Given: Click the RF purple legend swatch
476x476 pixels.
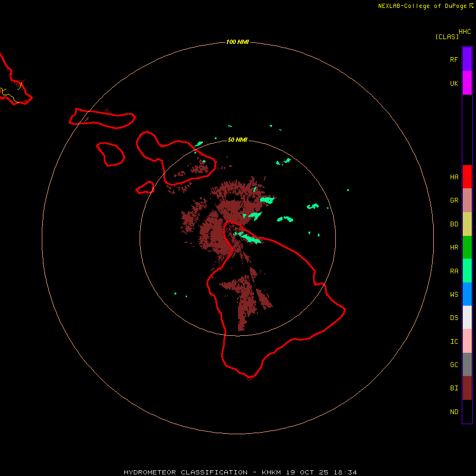Looking at the screenshot, I should pyautogui.click(x=467, y=59).
